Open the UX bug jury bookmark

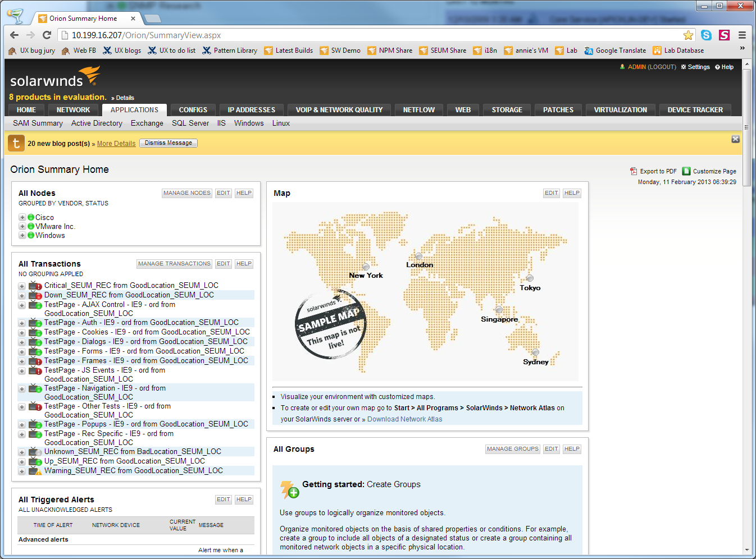click(32, 51)
